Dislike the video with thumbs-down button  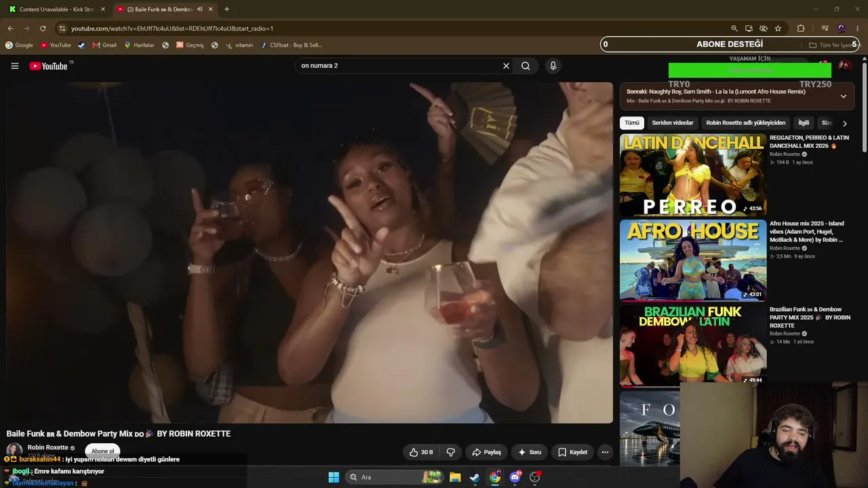pyautogui.click(x=450, y=452)
